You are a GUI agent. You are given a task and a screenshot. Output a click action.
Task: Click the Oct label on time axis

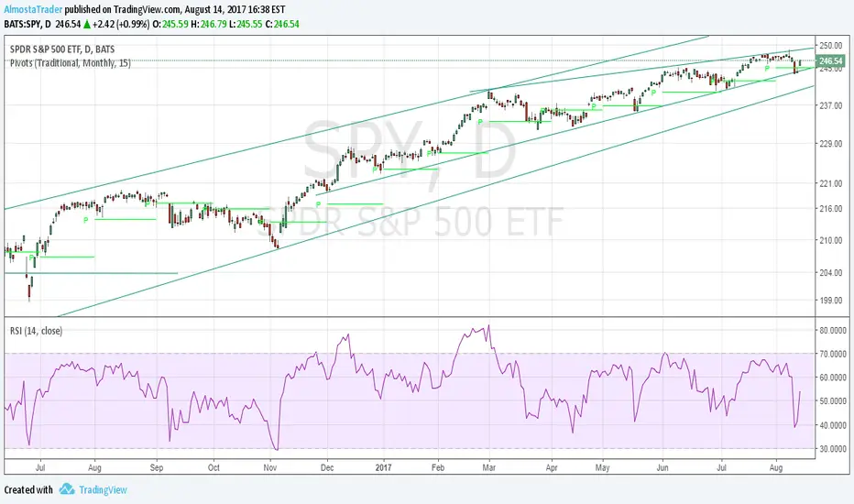(213, 467)
